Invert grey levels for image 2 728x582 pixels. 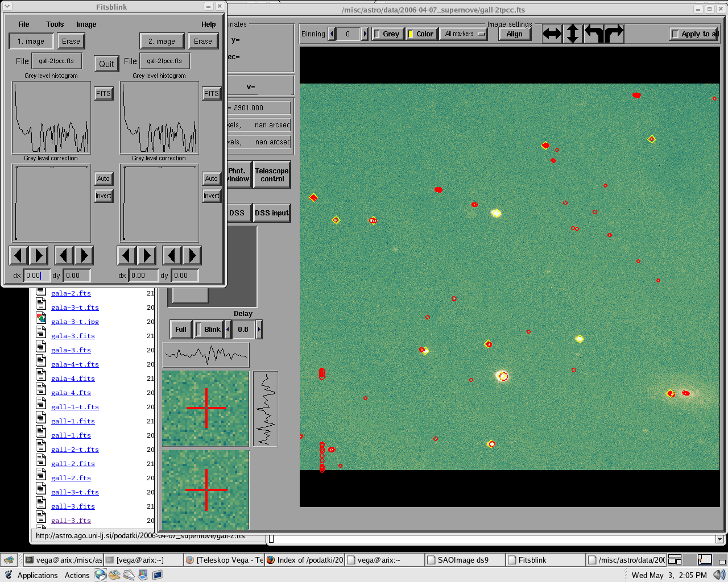[212, 196]
